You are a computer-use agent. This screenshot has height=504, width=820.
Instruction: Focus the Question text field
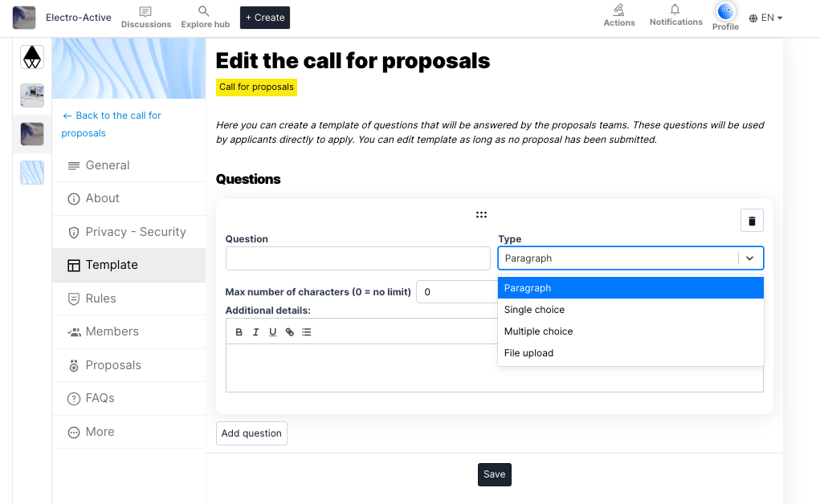(357, 258)
